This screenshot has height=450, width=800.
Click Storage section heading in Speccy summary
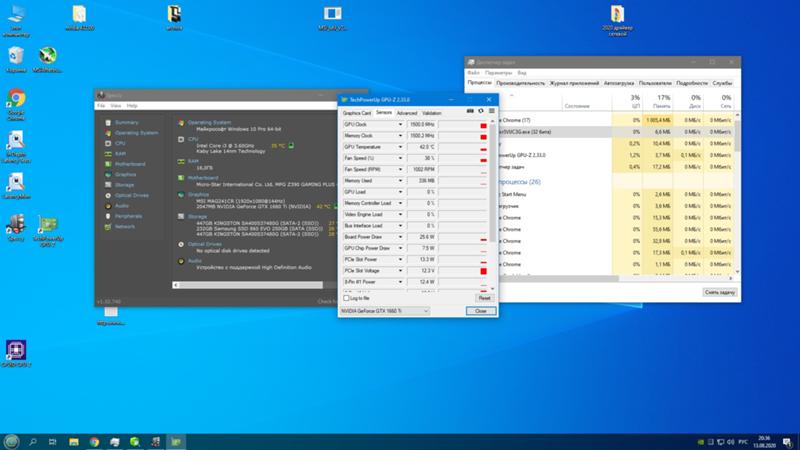[197, 216]
